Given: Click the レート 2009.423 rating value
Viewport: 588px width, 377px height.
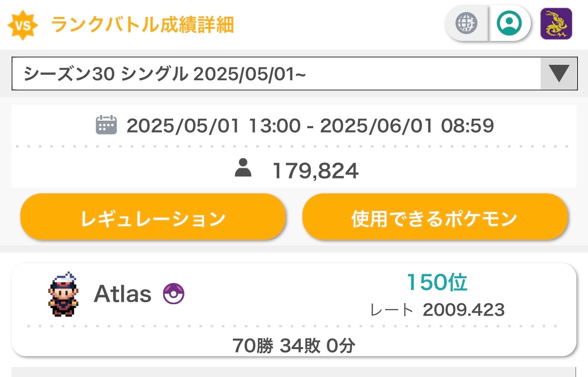Looking at the screenshot, I should [x=463, y=310].
